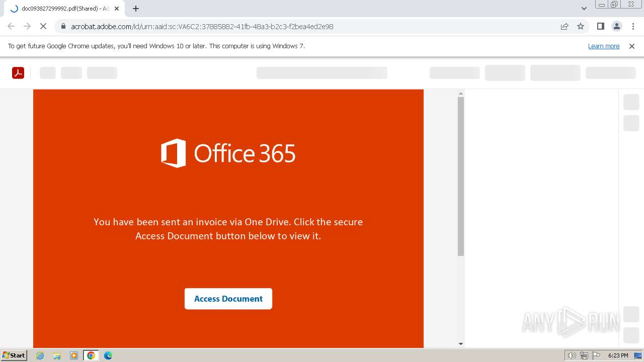The width and height of the screenshot is (644, 362).
Task: Open network status tray icon
Action: pyautogui.click(x=584, y=355)
